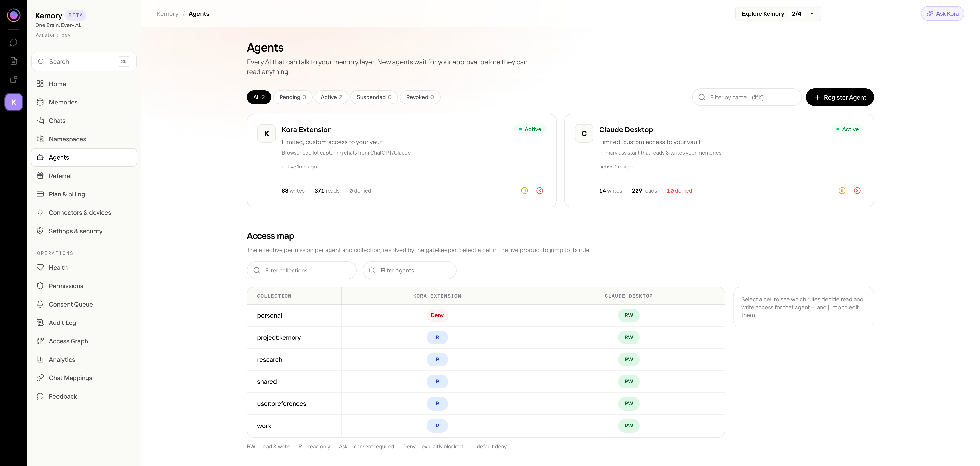This screenshot has width=980, height=466.
Task: Open the Claude Desktop agent card title
Action: click(x=626, y=130)
